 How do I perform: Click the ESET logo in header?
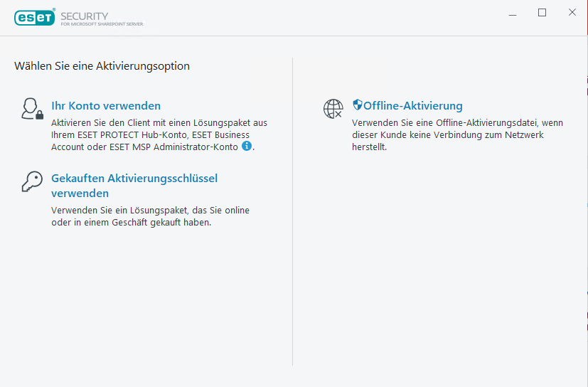pyautogui.click(x=35, y=17)
